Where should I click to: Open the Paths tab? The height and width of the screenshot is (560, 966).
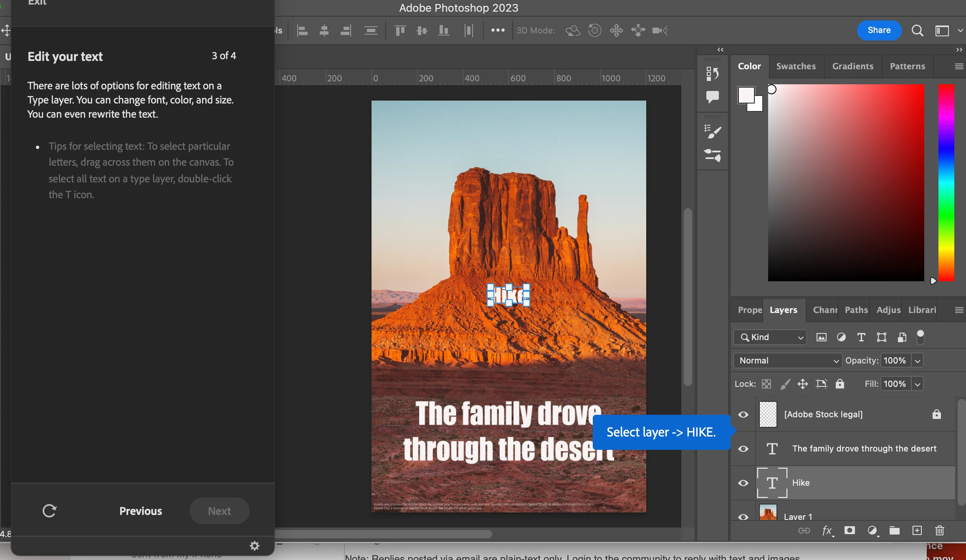point(856,310)
